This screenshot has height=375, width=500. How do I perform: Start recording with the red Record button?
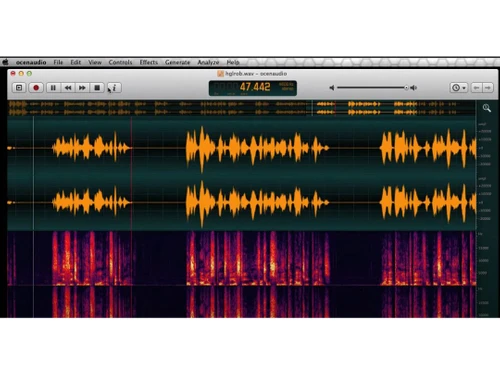point(36,88)
